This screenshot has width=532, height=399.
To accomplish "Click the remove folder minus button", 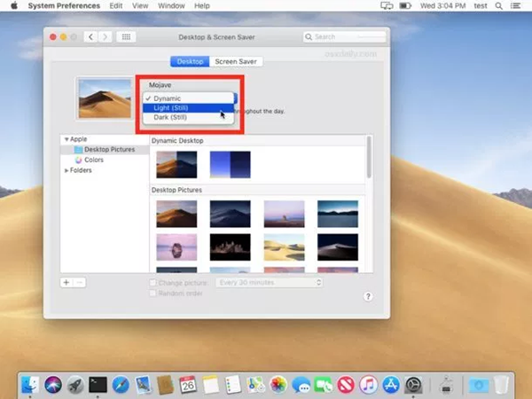I will 80,282.
